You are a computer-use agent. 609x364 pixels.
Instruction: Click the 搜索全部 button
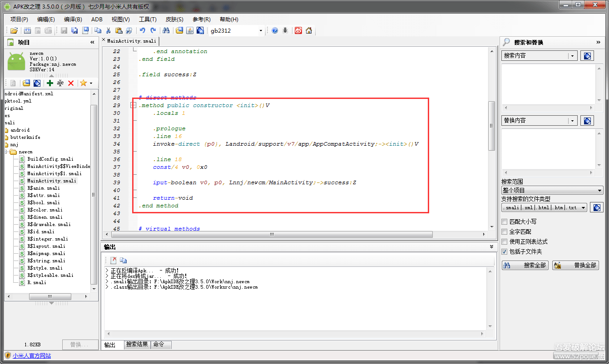[x=525, y=265]
